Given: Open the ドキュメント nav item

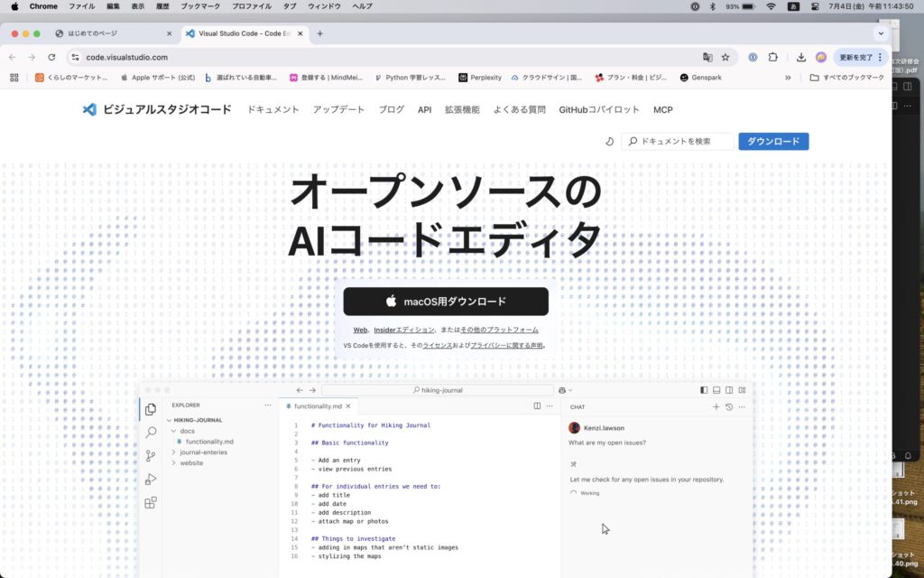Looking at the screenshot, I should tap(273, 109).
